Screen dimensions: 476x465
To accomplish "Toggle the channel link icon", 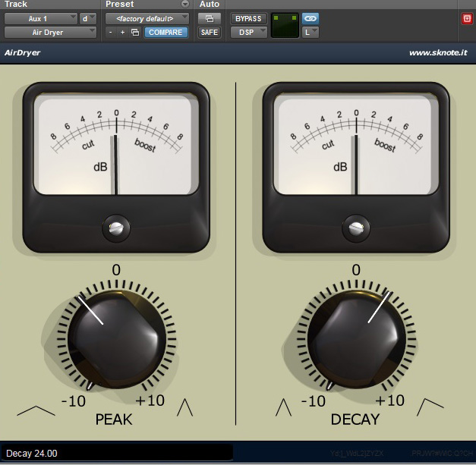I will click(311, 19).
